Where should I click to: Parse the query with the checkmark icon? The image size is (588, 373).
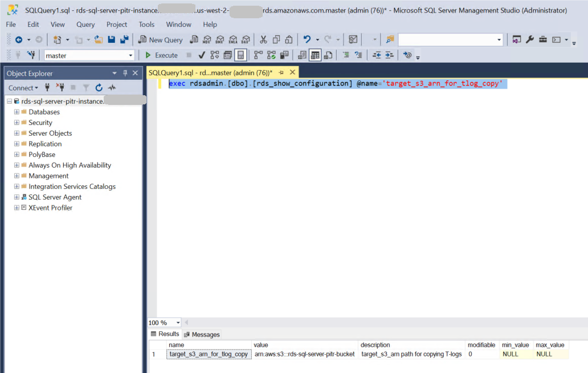(202, 55)
